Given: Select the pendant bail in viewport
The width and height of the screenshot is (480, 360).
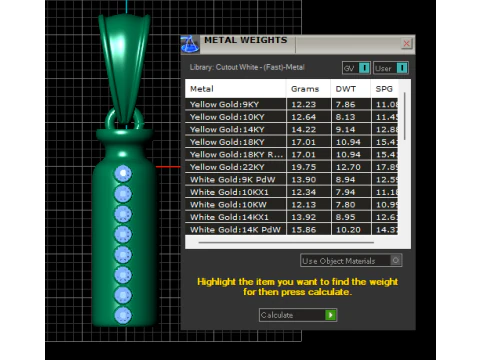Looking at the screenshot, I should click(124, 67).
